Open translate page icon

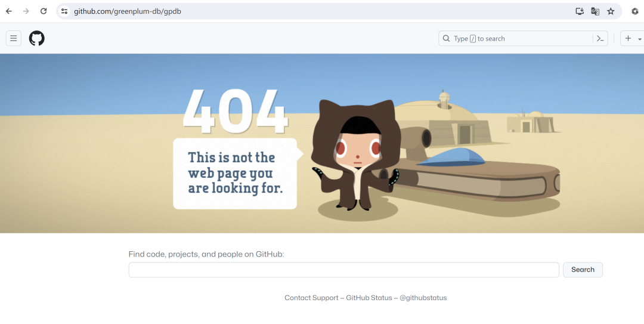click(595, 11)
